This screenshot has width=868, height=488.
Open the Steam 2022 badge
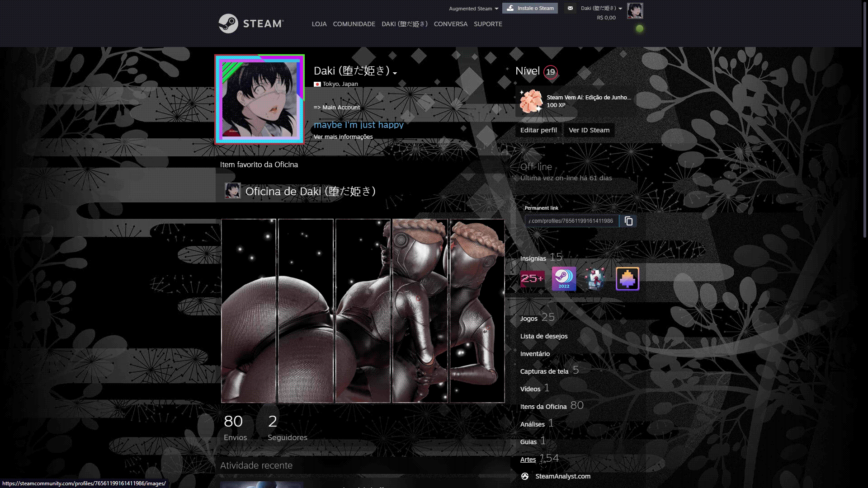click(x=564, y=278)
